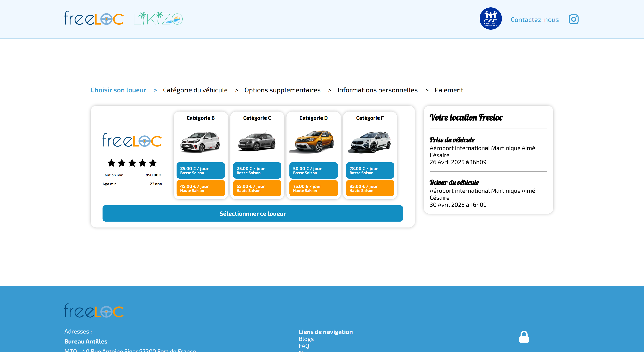
Task: Select the Choisir son loueur step
Action: click(118, 90)
